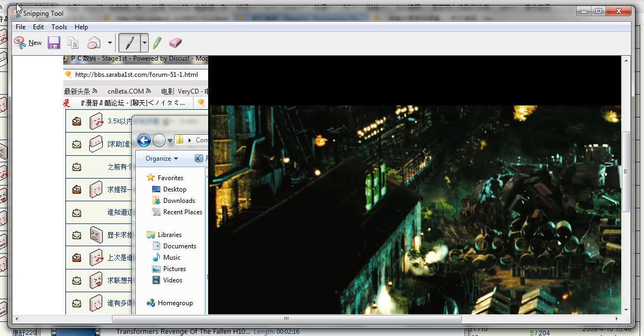644x336 pixels.
Task: Expand the Send Snip dropdown arrow
Action: pyautogui.click(x=110, y=43)
